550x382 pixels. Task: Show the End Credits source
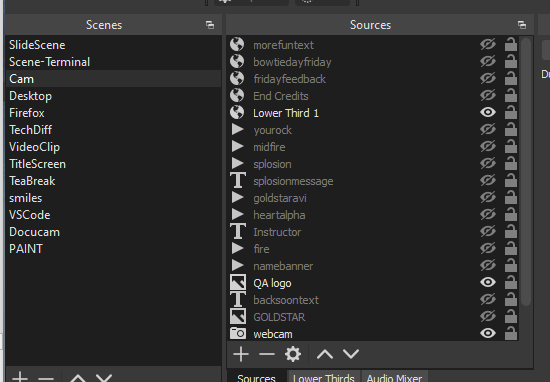coord(488,96)
